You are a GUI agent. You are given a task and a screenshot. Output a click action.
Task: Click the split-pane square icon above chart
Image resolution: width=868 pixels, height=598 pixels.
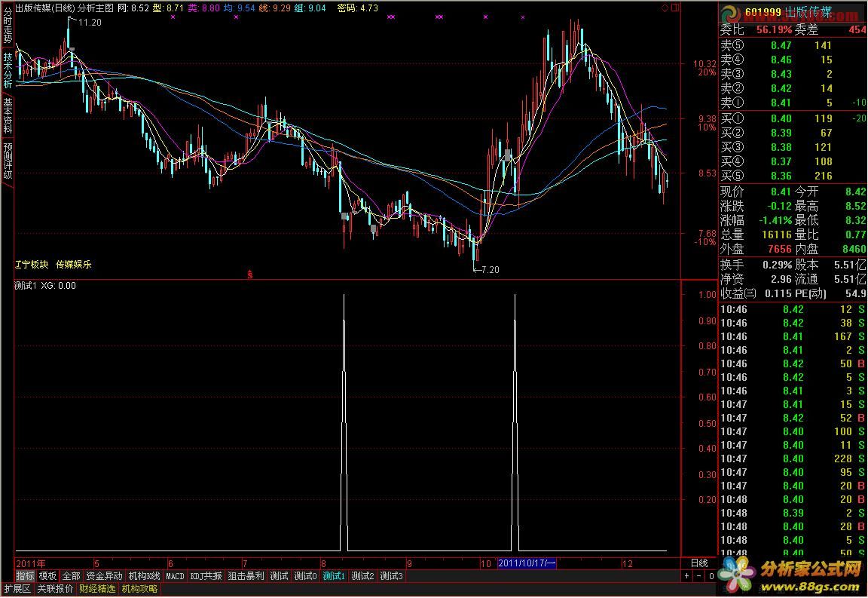click(x=675, y=8)
